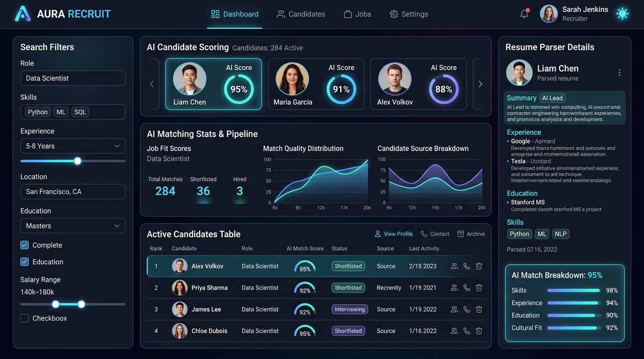Click the Total Matches value 284
This screenshot has height=359, width=644.
pyautogui.click(x=165, y=191)
